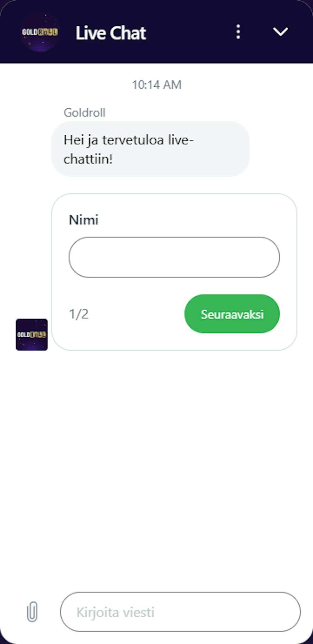Open the three-dot options menu
Viewport: 313px width, 644px height.
click(238, 32)
